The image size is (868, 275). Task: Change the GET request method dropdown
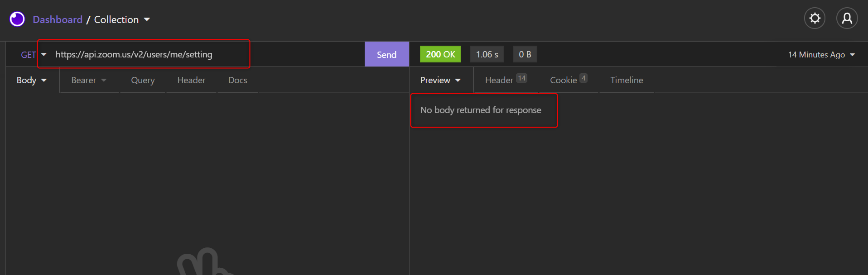point(34,55)
